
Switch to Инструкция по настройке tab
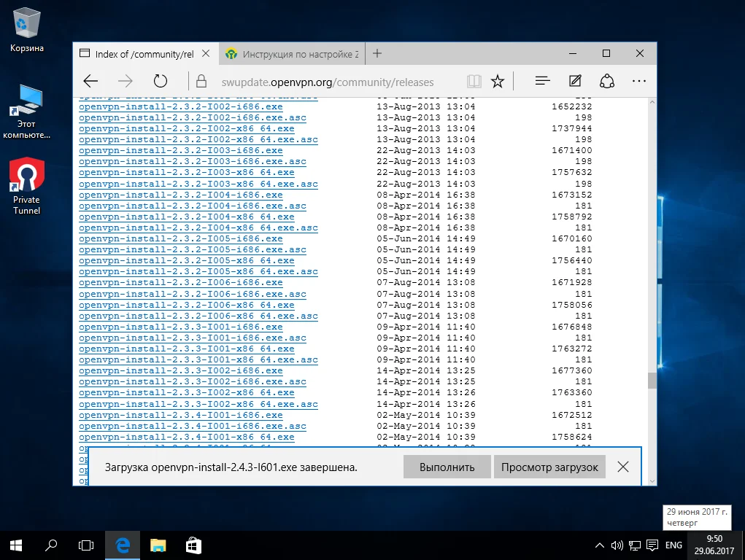292,54
